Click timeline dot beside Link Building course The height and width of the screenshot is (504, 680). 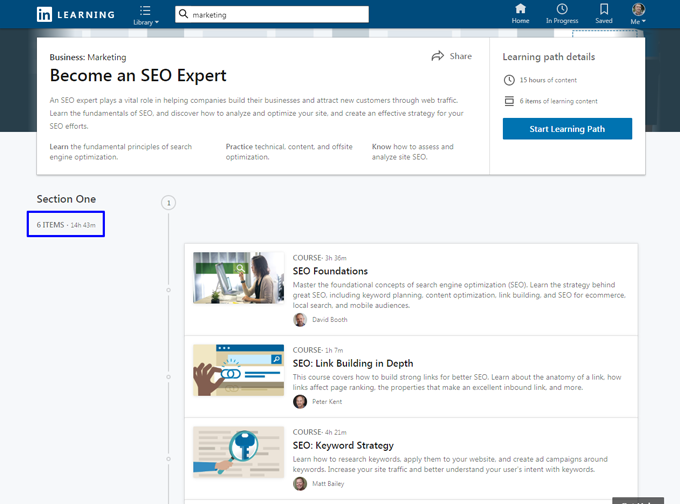point(169,377)
